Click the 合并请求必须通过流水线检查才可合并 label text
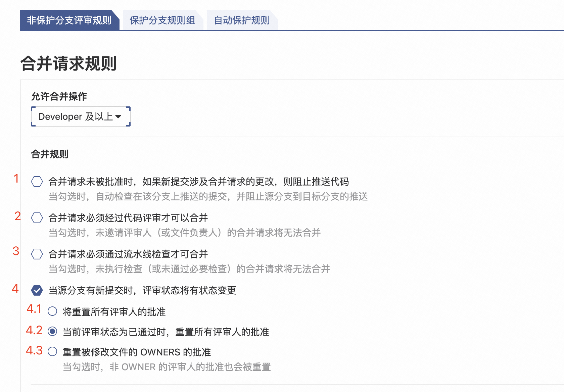The height and width of the screenshot is (392, 564). click(x=128, y=254)
